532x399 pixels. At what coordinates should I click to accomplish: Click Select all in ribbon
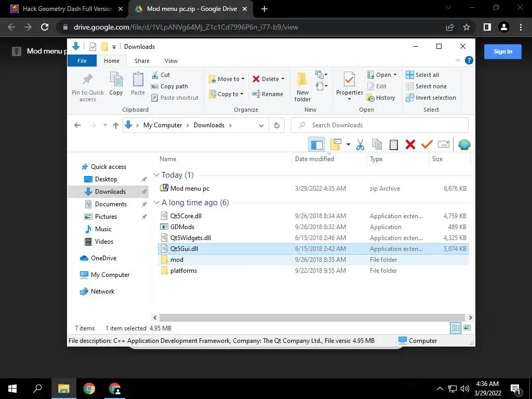(x=422, y=75)
